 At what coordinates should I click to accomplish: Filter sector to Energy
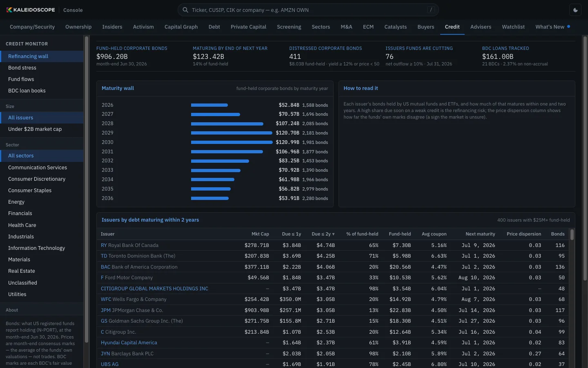[42, 202]
